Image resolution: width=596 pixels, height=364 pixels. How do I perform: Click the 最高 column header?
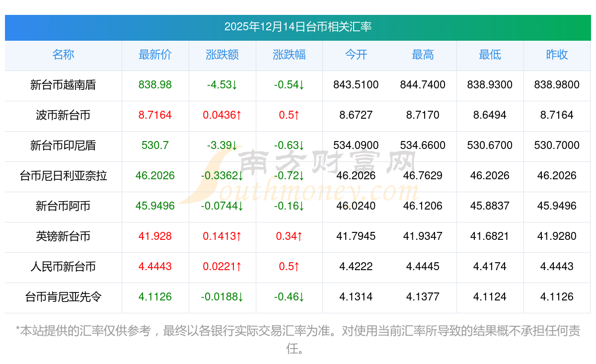[x=423, y=55]
